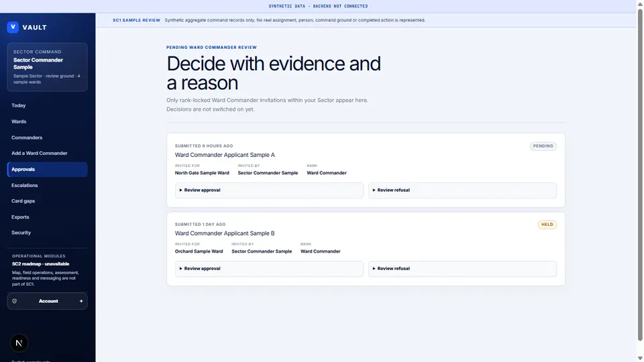
Task: Expand Review approval for Applicant Sample A
Action: click(269, 190)
